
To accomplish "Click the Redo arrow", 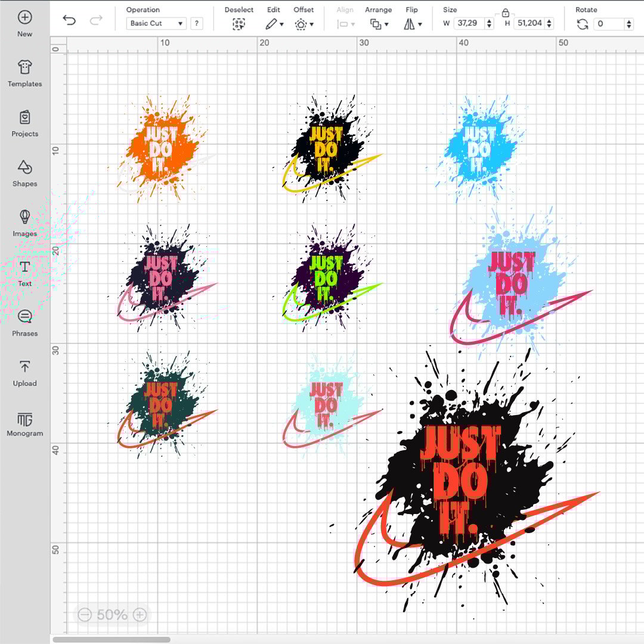I will coord(96,20).
